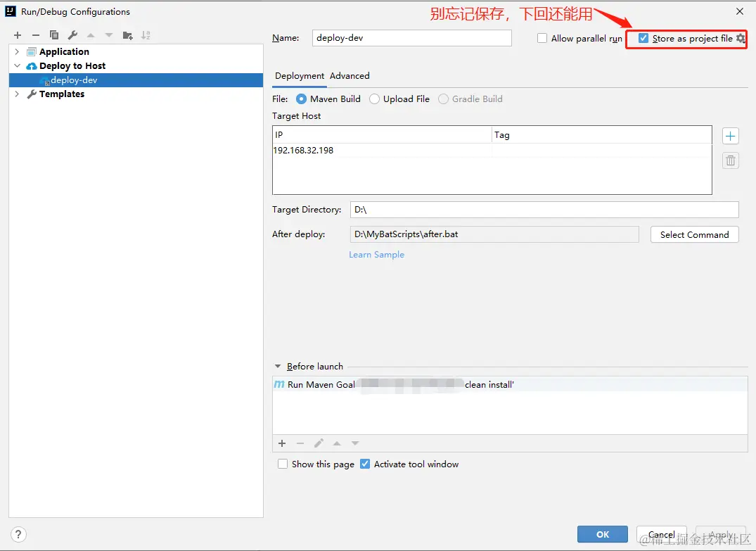Sort configurations alphabetically
The height and width of the screenshot is (551, 756).
point(146,35)
